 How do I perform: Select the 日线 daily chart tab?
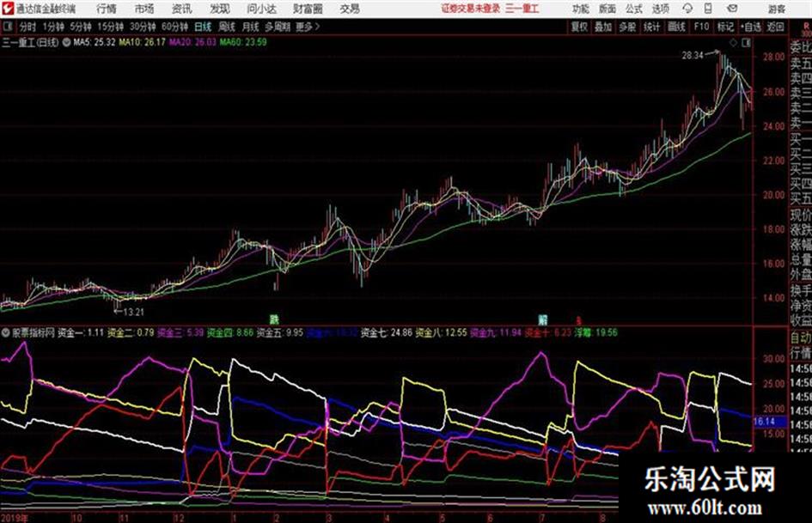click(x=203, y=27)
